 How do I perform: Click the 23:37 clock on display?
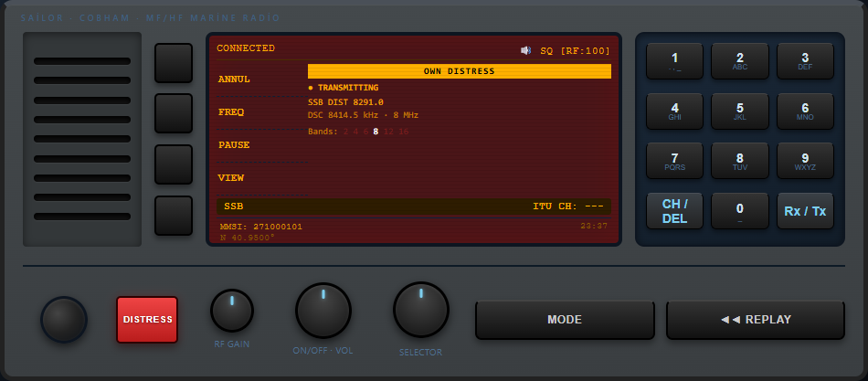(594, 226)
